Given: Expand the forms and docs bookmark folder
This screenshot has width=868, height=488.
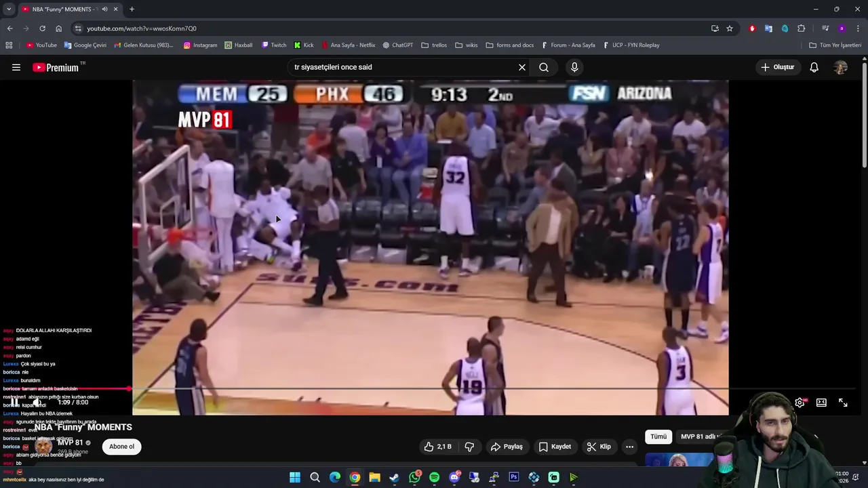Looking at the screenshot, I should tap(510, 45).
